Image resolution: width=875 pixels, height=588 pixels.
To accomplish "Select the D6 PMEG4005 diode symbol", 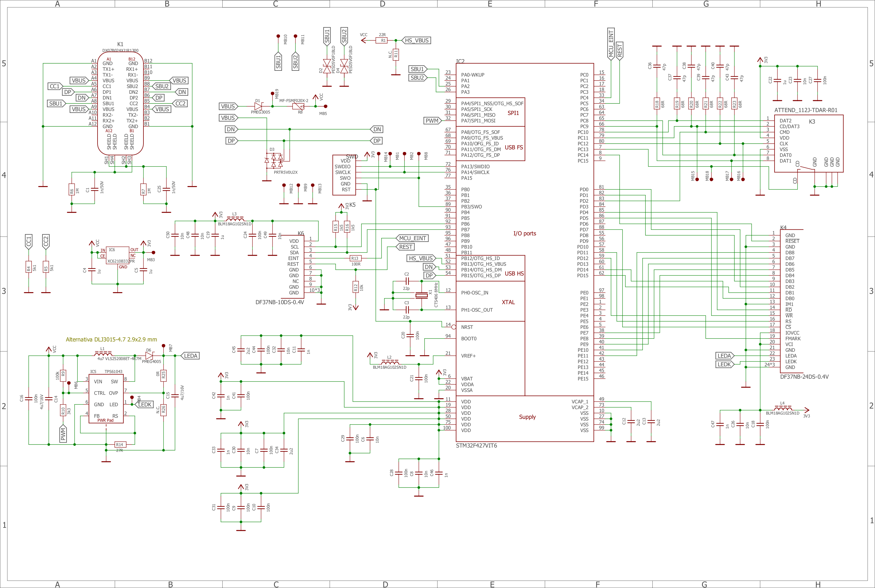I will click(x=149, y=355).
